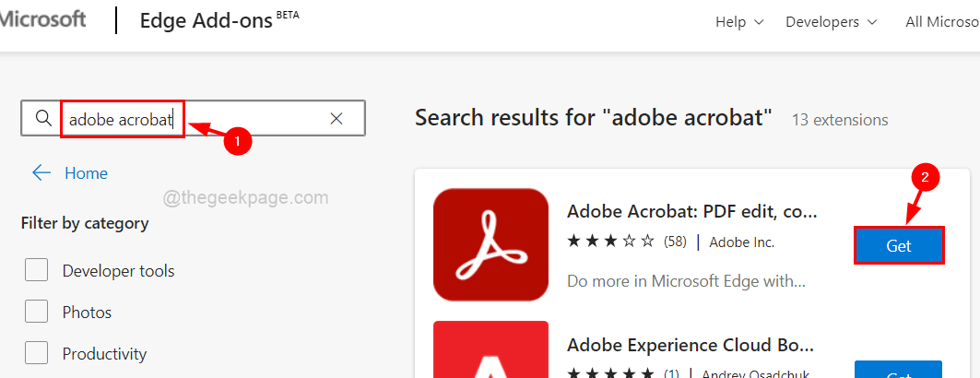Check the Photos category filter
Image resolution: width=980 pixels, height=378 pixels.
[x=37, y=313]
